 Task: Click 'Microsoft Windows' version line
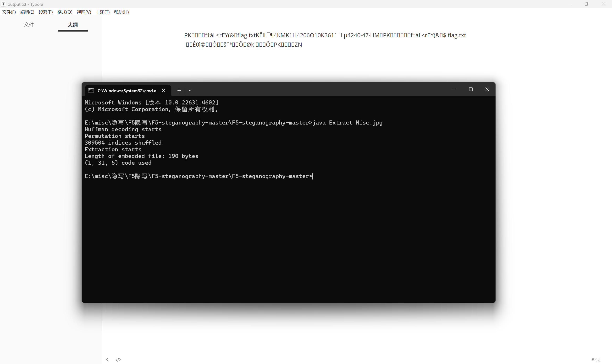pyautogui.click(x=151, y=102)
